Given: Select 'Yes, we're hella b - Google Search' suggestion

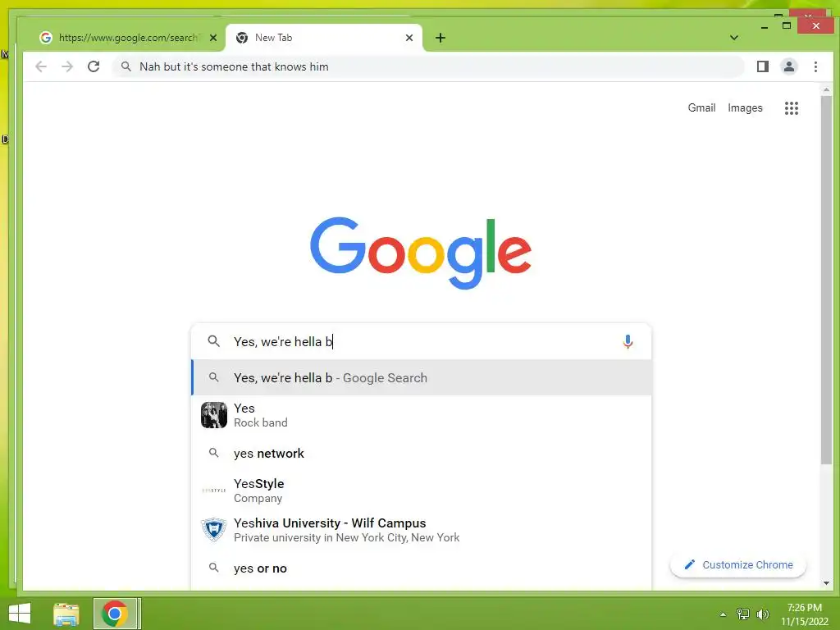Looking at the screenshot, I should 421,377.
